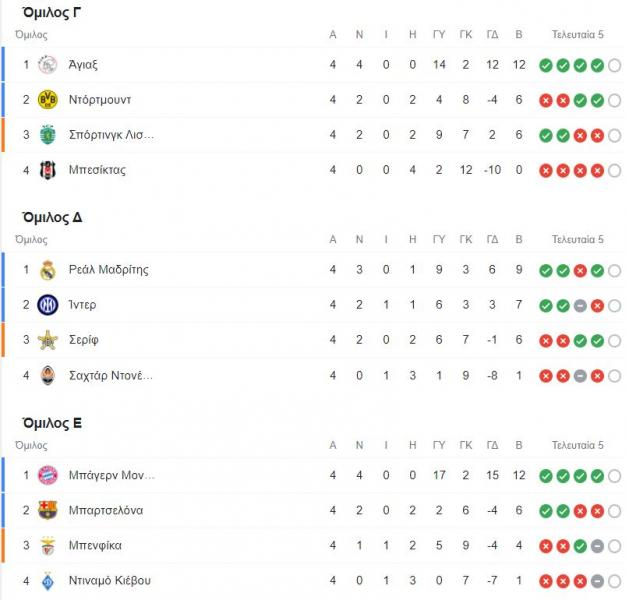Screen dimensions: 629x600
Task: Click the empty upcoming-match circle for Ρεάλ Μαδρίτης
Action: point(615,271)
